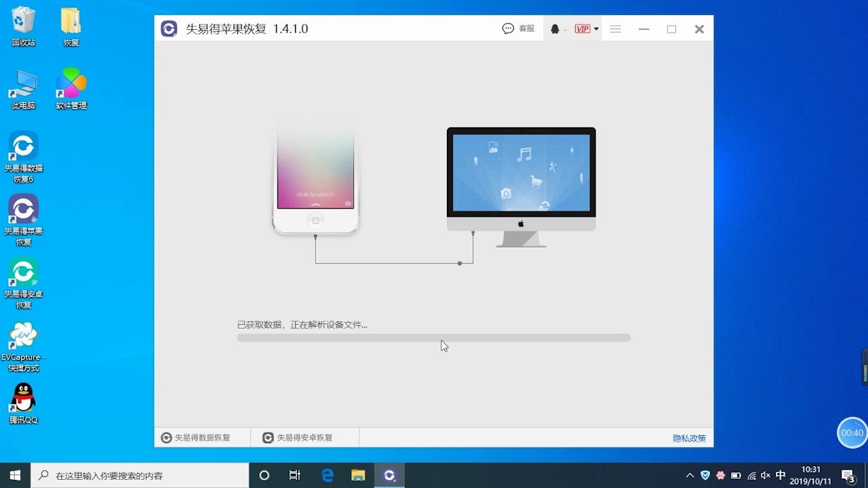Click the app logo in the title bar

tap(168, 28)
